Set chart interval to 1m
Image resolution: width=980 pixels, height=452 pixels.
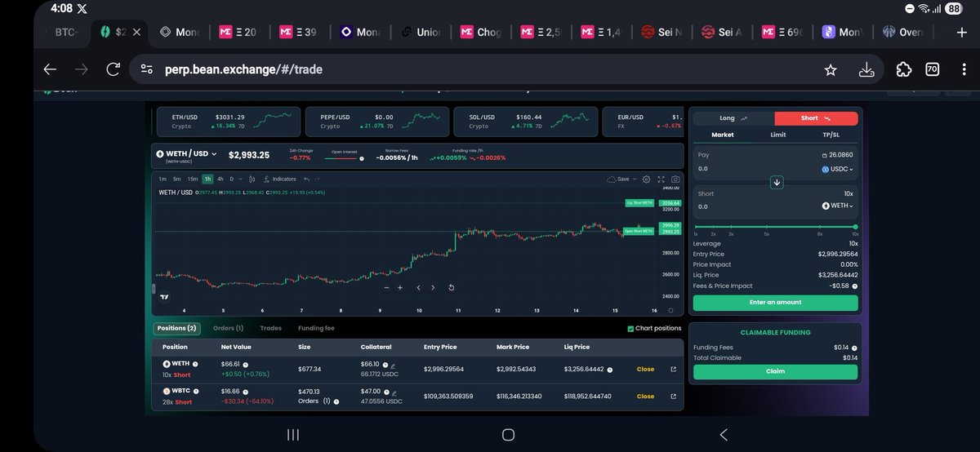point(163,179)
